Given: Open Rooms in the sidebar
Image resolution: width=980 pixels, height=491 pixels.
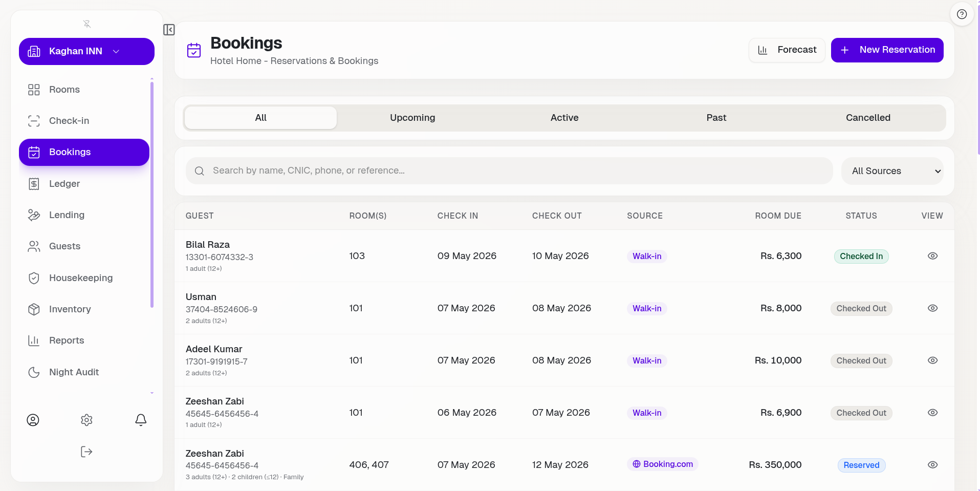Looking at the screenshot, I should (84, 90).
